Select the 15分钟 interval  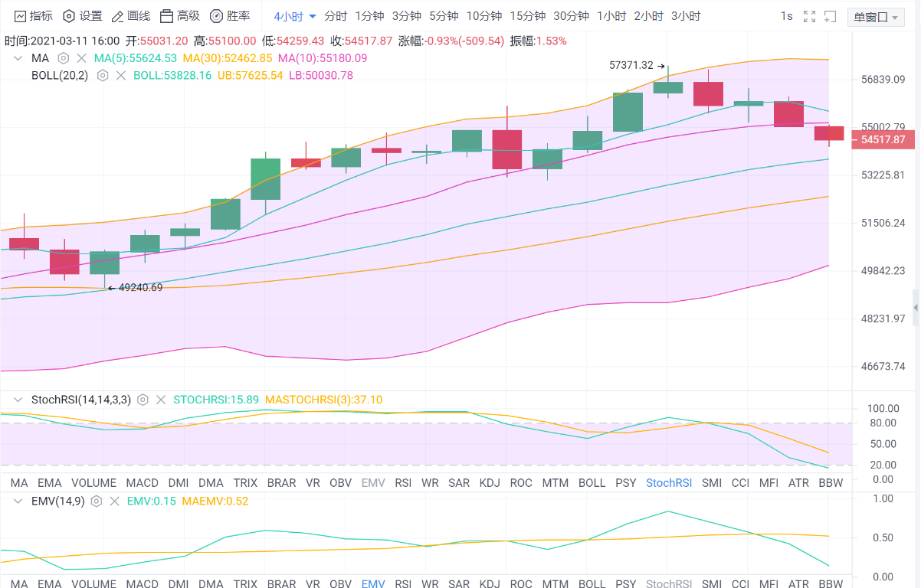(x=528, y=16)
